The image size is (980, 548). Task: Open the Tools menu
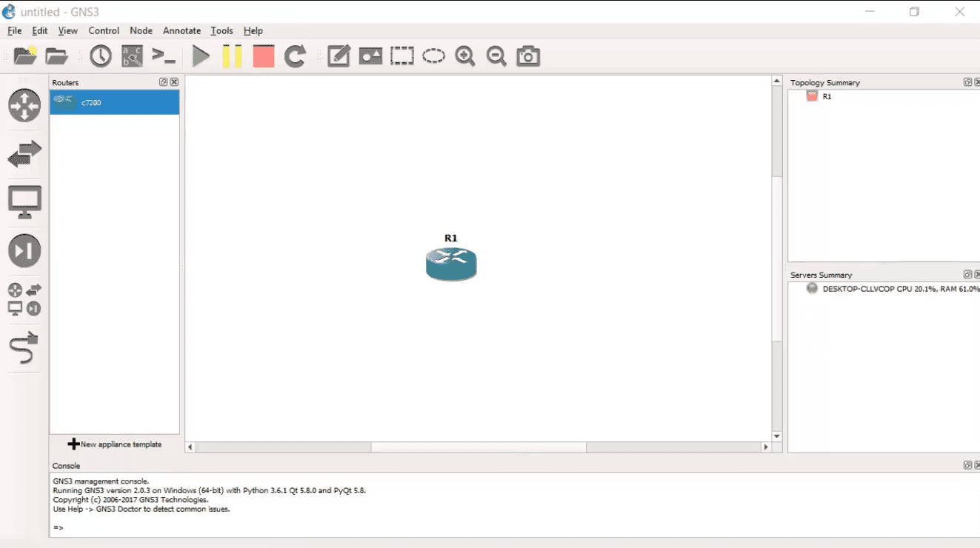click(x=221, y=30)
